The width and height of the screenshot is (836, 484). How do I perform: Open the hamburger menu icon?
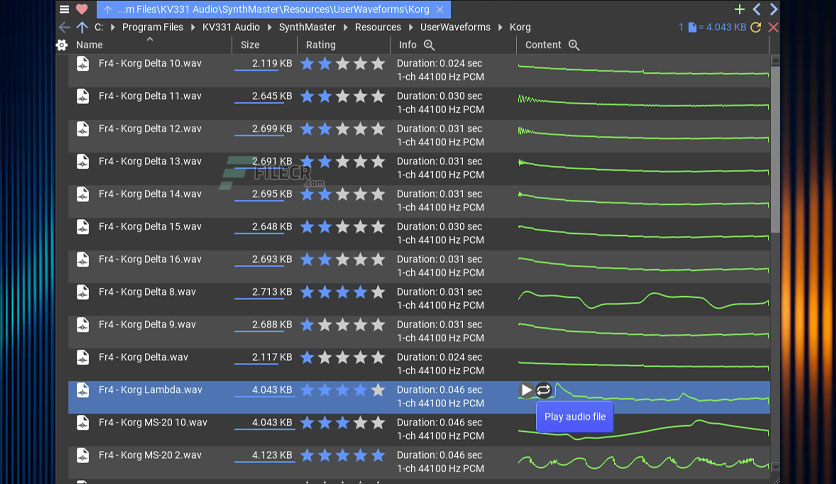pos(64,9)
